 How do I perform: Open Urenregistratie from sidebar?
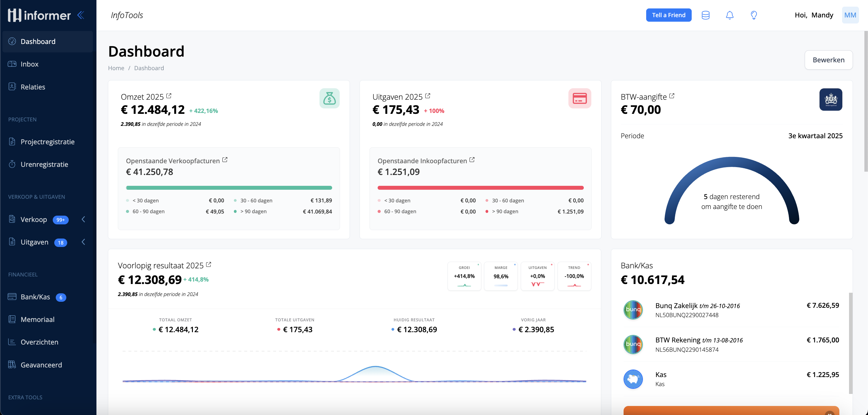(x=44, y=164)
